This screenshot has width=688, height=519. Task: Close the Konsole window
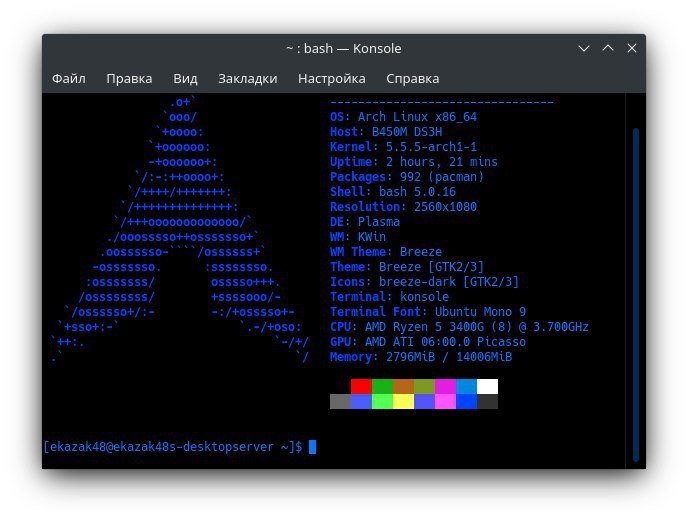pos(632,48)
